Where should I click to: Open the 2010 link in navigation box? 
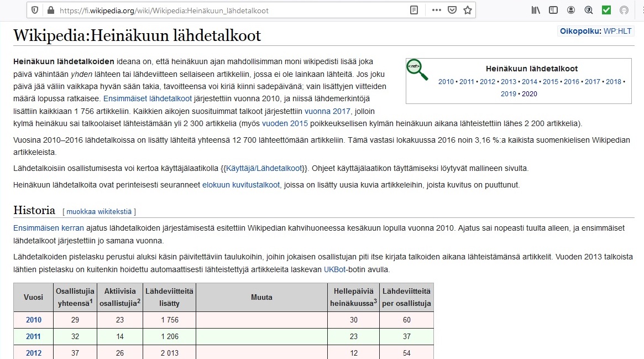(446, 82)
